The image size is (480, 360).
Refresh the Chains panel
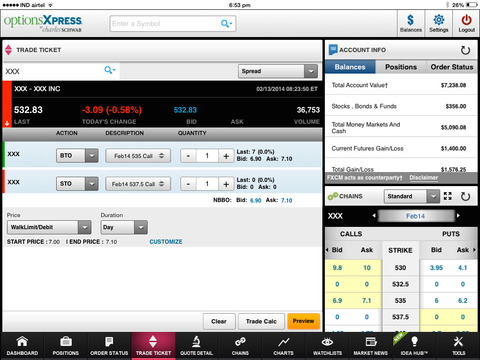pyautogui.click(x=465, y=196)
